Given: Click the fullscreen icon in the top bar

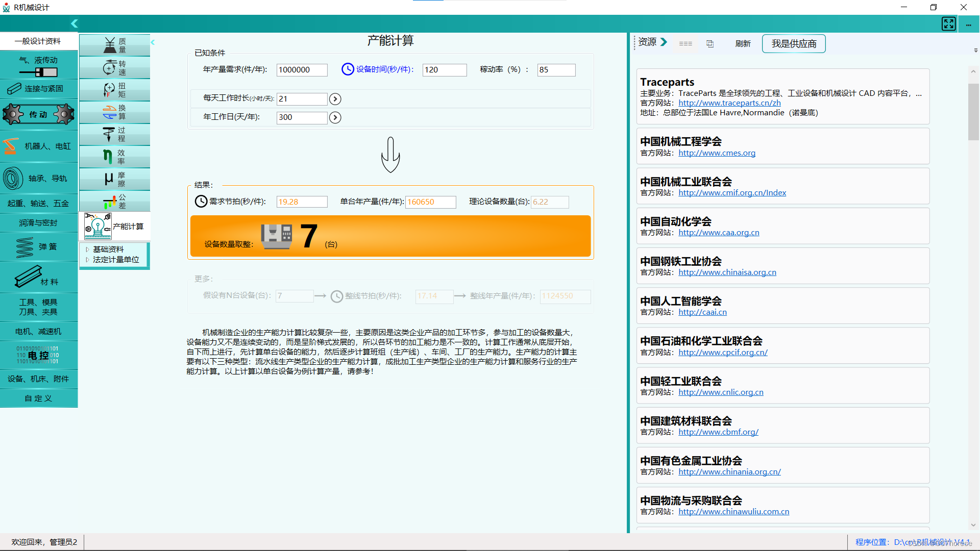Looking at the screenshot, I should click(x=948, y=24).
